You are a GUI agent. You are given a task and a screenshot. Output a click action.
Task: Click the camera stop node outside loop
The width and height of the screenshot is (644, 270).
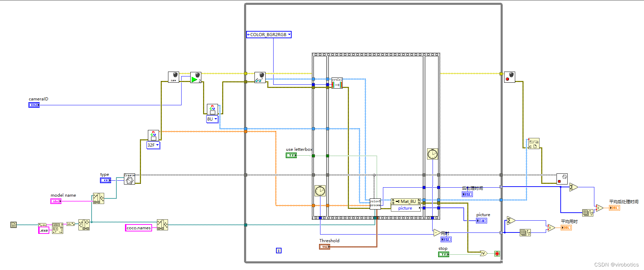(x=510, y=77)
